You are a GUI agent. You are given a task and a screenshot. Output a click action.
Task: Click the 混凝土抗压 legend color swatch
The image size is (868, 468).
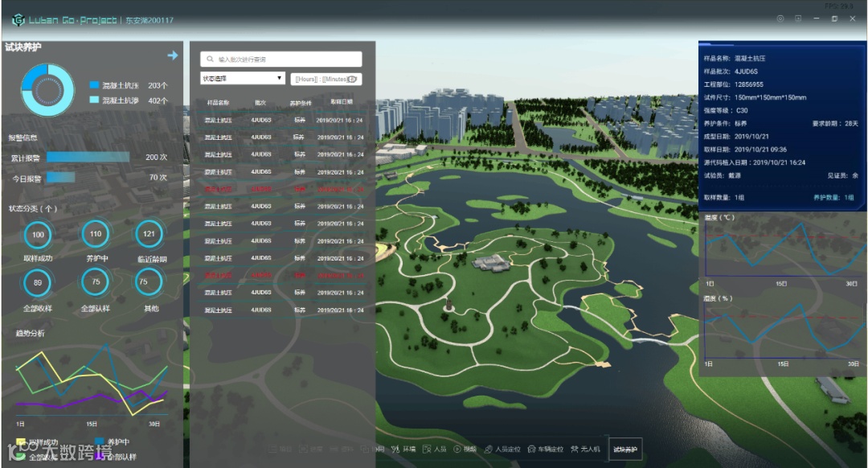94,84
